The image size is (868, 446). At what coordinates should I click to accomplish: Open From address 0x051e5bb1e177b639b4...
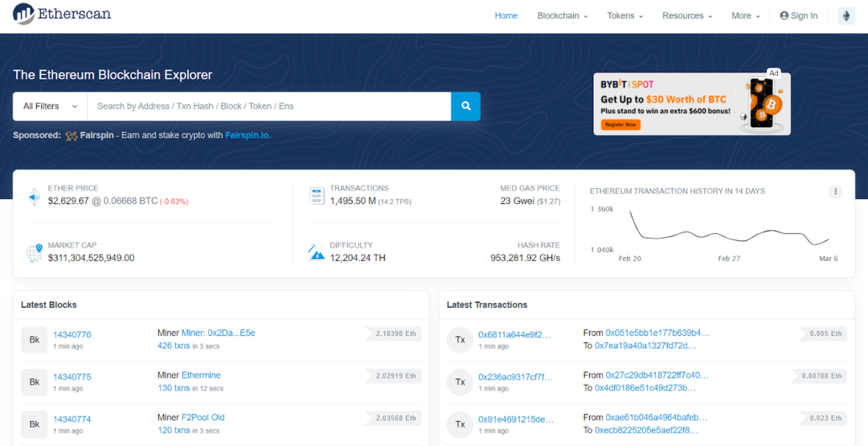click(657, 333)
